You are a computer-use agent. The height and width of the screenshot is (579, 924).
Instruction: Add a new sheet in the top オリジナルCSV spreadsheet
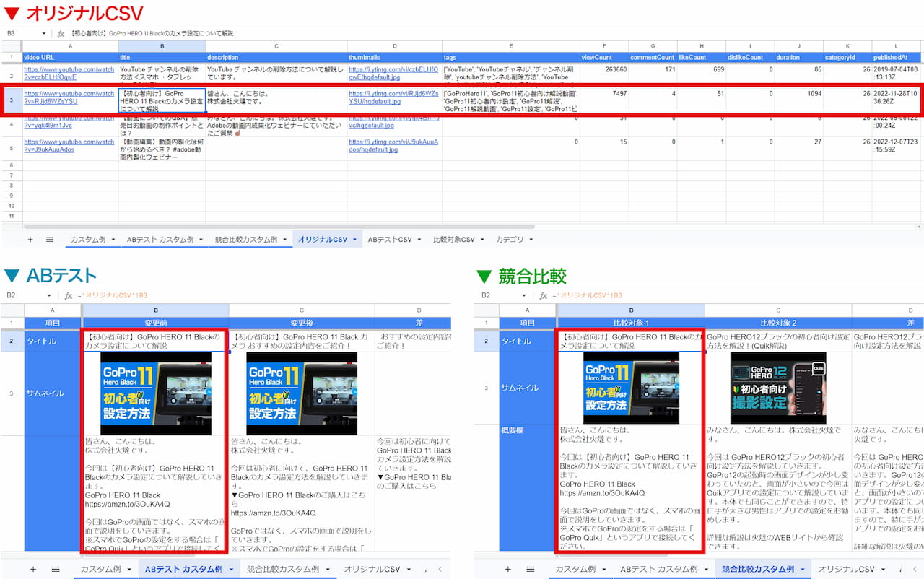click(30, 239)
